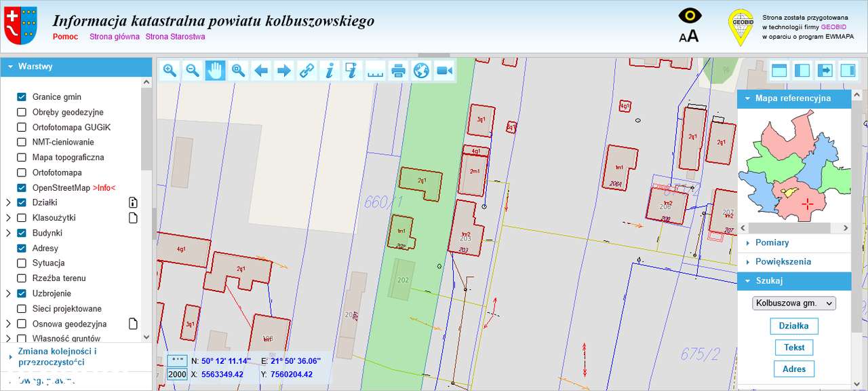Activate the pan hand tool
The image size is (868, 391).
(x=216, y=70)
